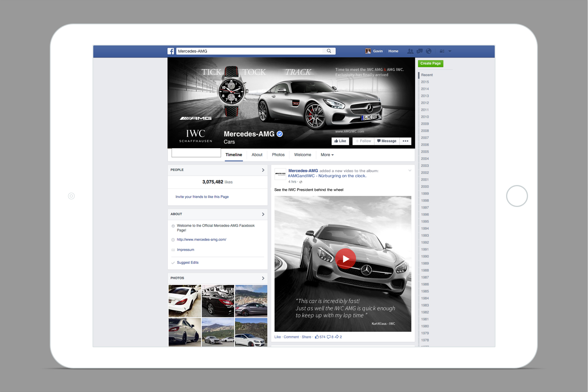
Task: Click the comment count icon showing 8
Action: pos(328,337)
